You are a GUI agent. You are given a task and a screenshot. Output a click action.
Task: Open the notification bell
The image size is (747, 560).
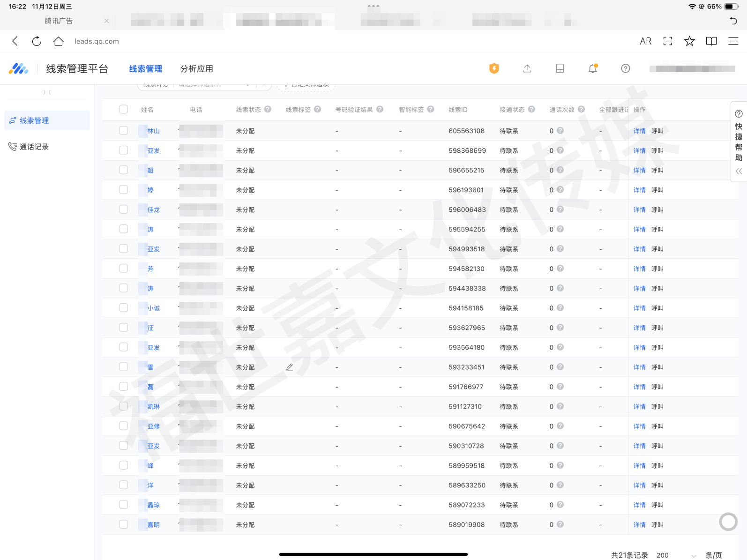click(x=593, y=68)
